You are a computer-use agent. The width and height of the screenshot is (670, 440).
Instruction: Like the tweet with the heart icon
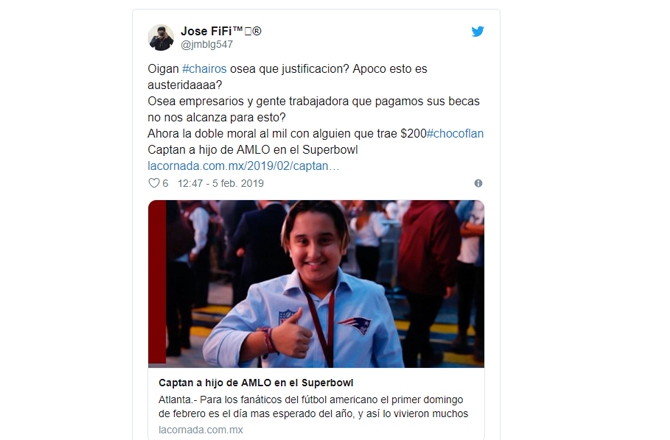coord(153,183)
